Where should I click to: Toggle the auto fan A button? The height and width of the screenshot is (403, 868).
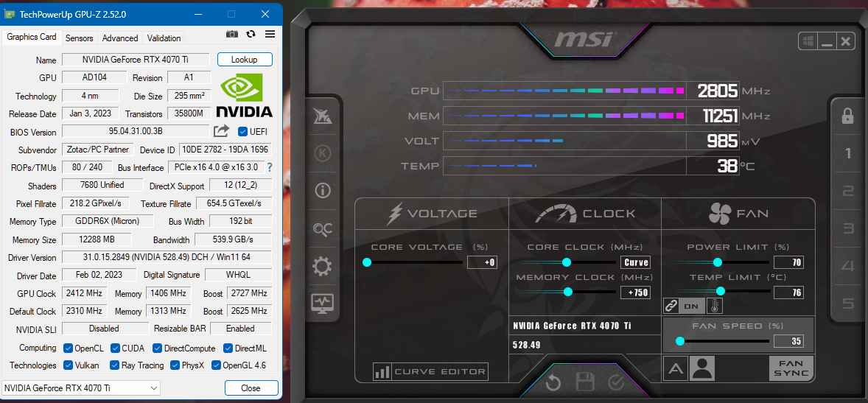pos(676,368)
